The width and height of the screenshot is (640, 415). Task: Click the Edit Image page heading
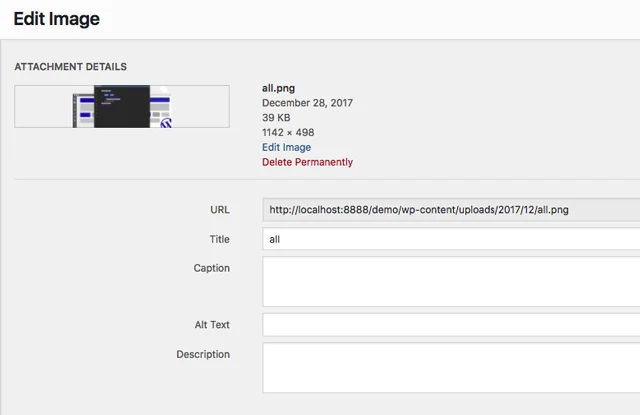pyautogui.click(x=56, y=19)
